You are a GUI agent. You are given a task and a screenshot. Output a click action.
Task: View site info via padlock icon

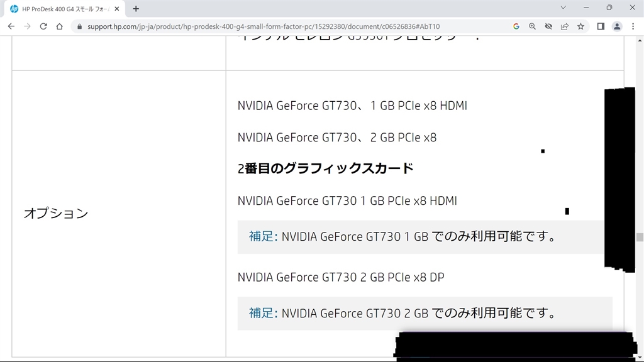[x=79, y=26]
